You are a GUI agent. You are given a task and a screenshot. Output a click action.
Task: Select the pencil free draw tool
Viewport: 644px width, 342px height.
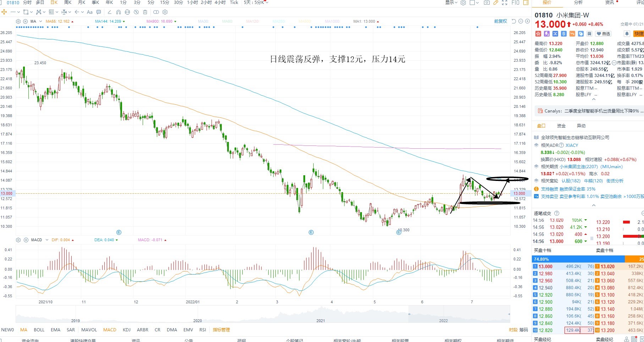[x=110, y=12]
